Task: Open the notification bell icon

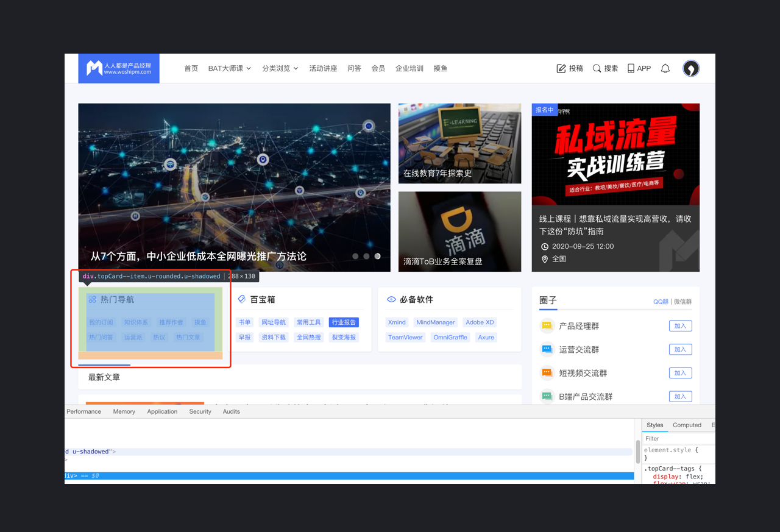Action: tap(665, 68)
